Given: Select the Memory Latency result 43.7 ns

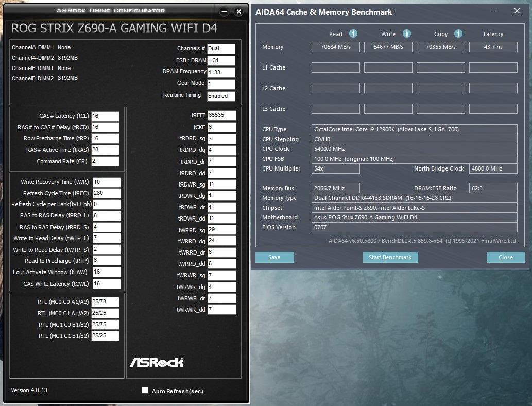Looking at the screenshot, I should [x=493, y=47].
